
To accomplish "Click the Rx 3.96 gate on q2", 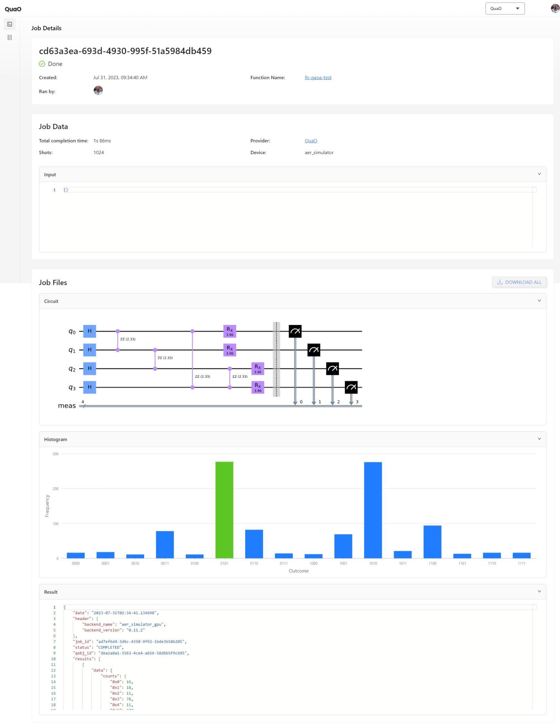I will [x=258, y=368].
